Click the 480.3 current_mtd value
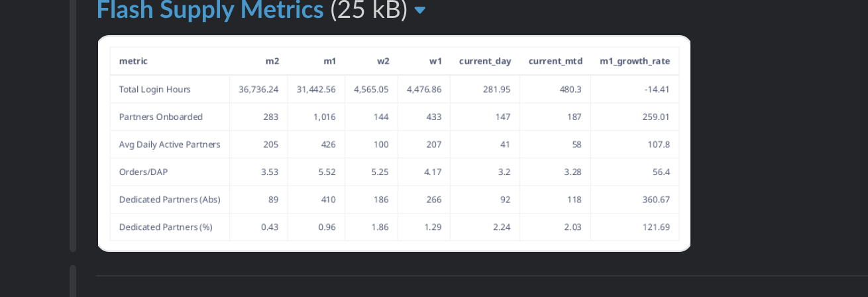The height and width of the screenshot is (297, 868). pos(570,89)
